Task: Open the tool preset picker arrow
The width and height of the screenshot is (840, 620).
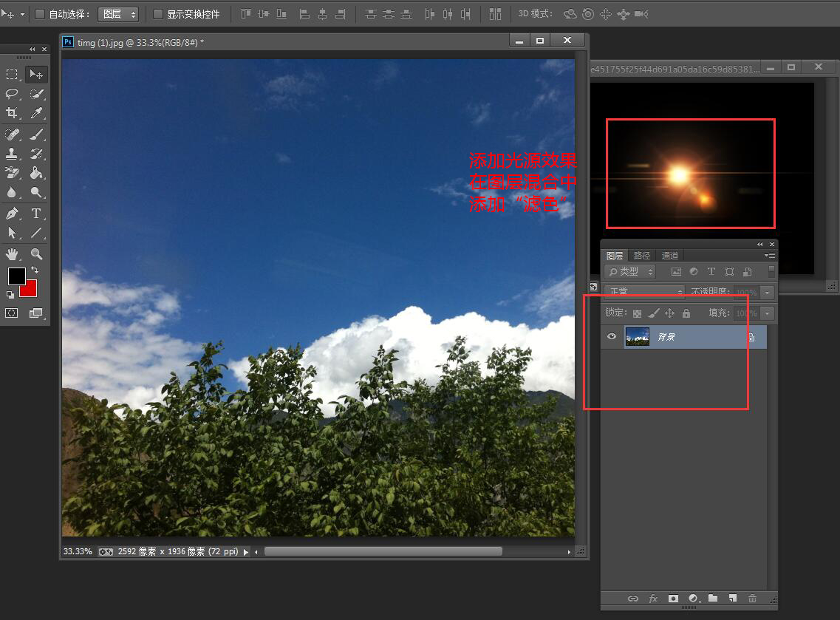Action: pos(22,14)
